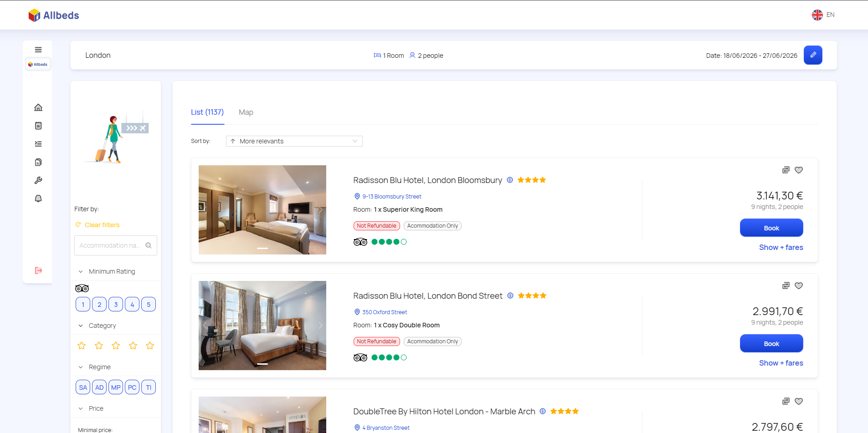
Task: Open notifications via the bell icon
Action: pyautogui.click(x=38, y=198)
